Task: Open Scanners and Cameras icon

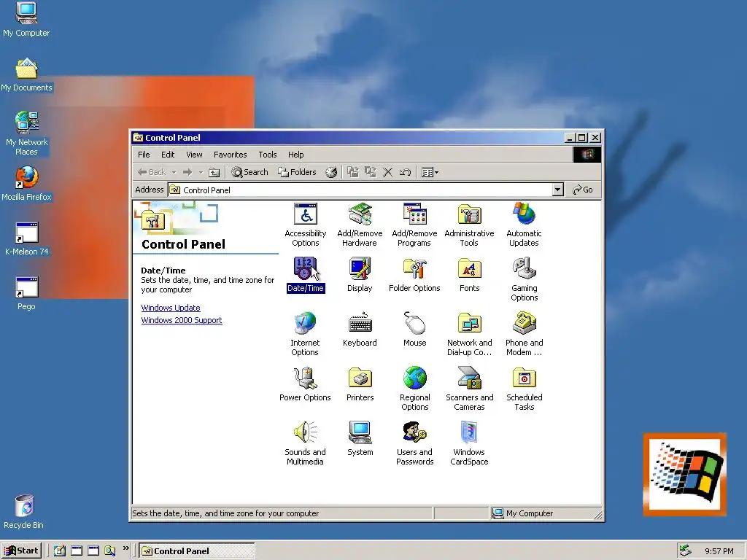Action: 469,389
